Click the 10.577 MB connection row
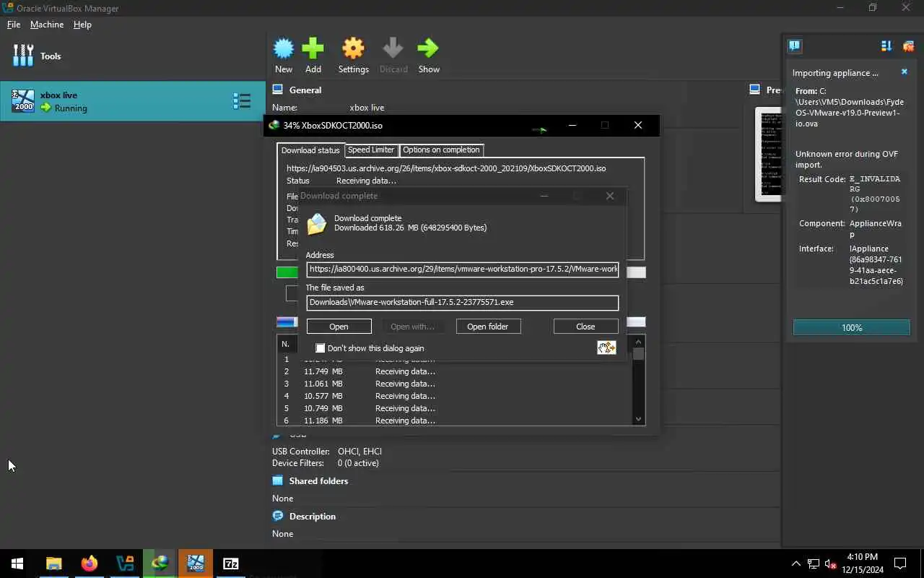 pyautogui.click(x=455, y=396)
